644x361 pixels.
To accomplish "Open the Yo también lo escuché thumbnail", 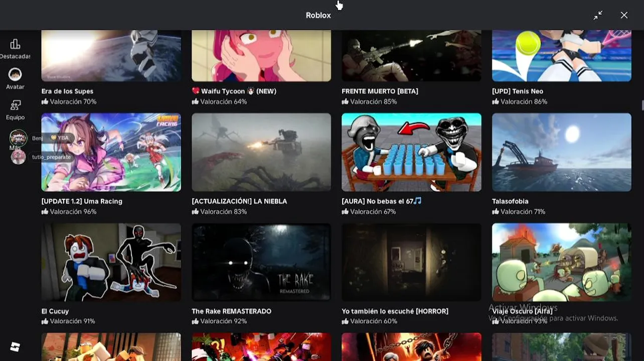I will (x=411, y=262).
